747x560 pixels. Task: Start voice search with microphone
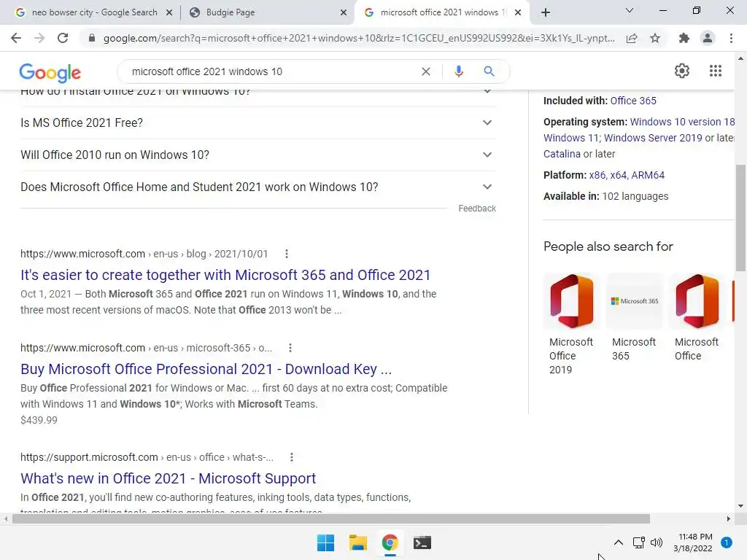pos(458,71)
